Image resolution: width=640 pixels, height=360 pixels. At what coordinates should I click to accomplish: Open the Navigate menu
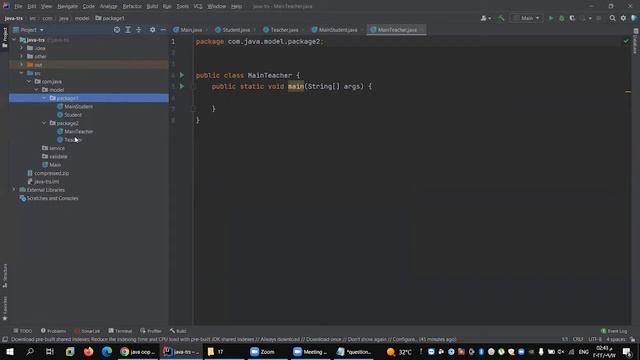tap(67, 7)
